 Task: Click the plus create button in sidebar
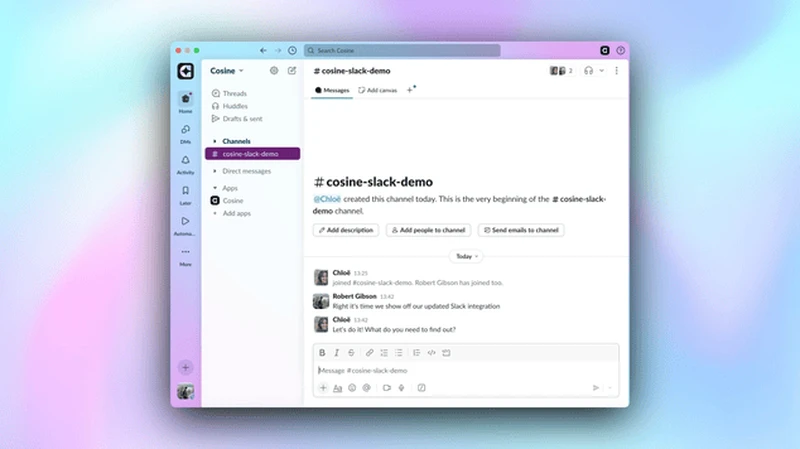186,367
